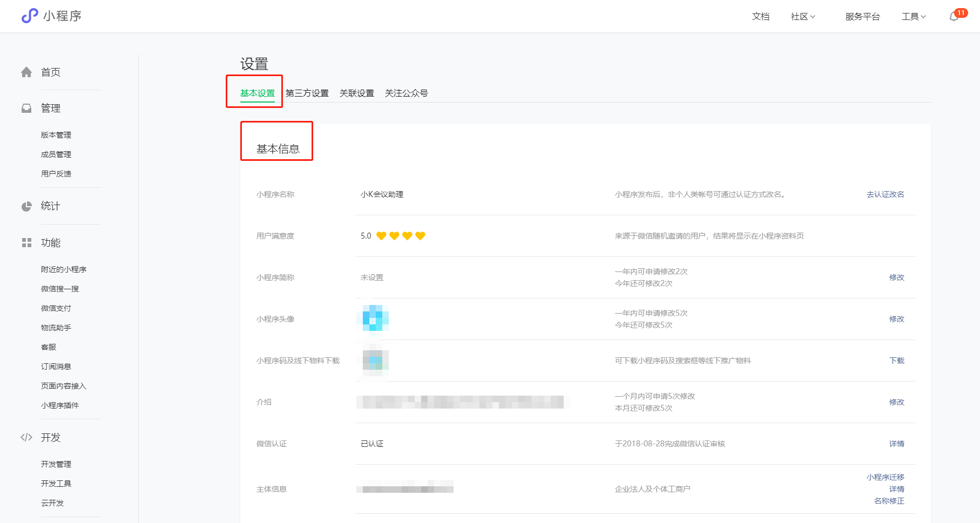Open 统计 section in sidebar

click(x=51, y=206)
